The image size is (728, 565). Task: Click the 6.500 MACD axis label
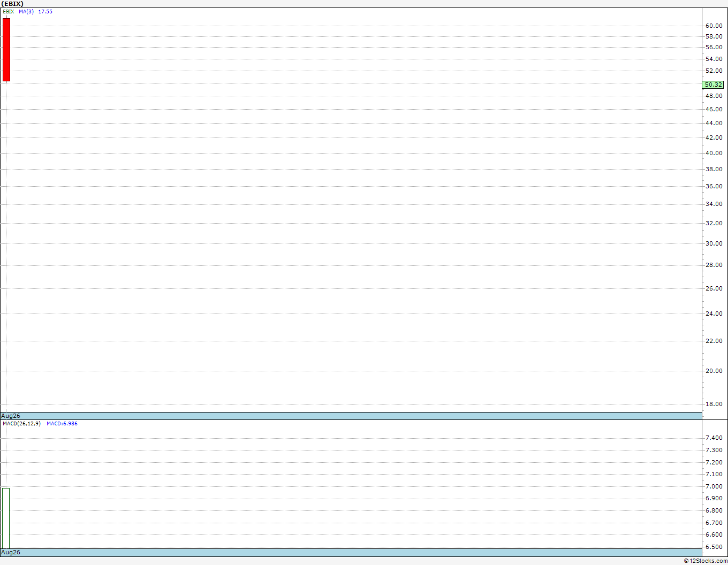tap(714, 547)
